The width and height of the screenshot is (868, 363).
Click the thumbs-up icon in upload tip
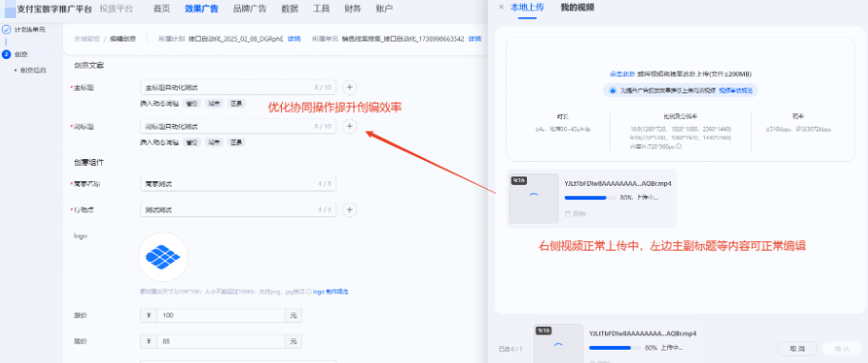pos(613,91)
